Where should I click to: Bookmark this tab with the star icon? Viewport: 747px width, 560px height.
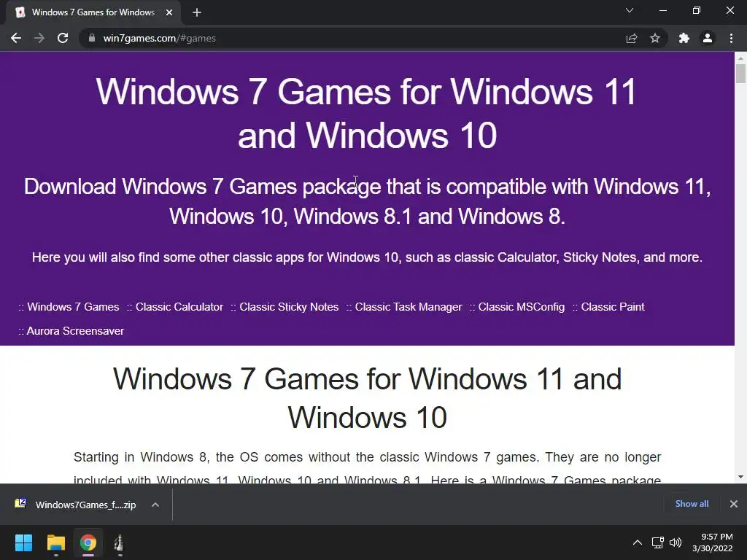coord(655,38)
